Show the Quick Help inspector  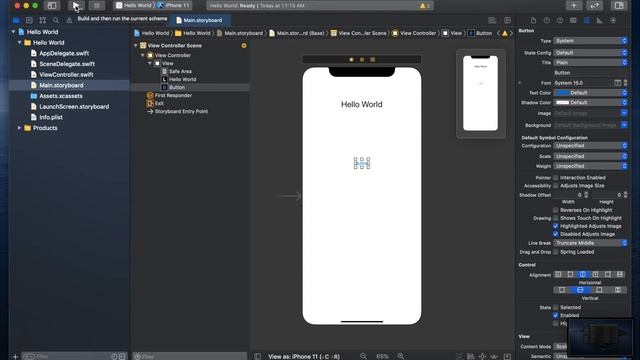pyautogui.click(x=560, y=20)
